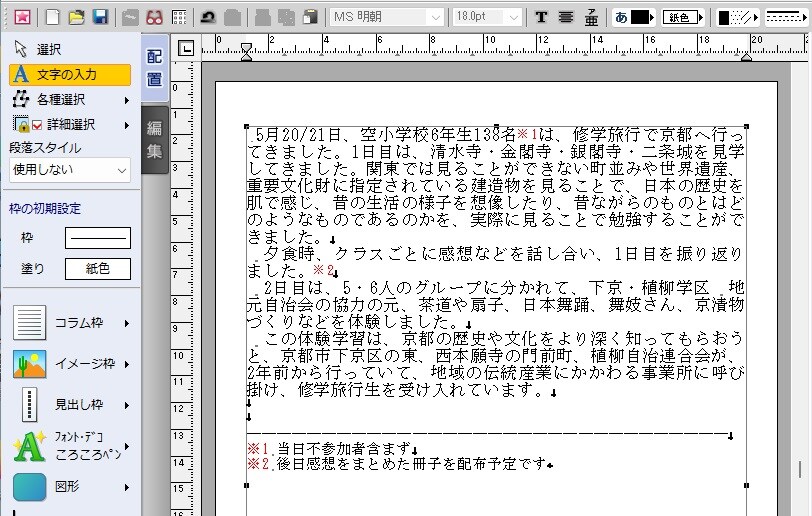Open the line pattern dropdown arrow
812x516 pixels.
point(756,18)
